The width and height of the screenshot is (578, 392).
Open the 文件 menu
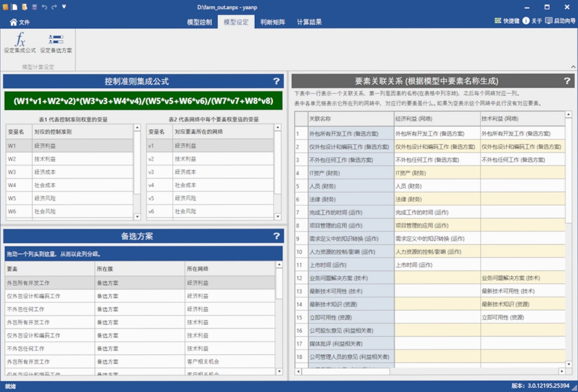tap(20, 22)
